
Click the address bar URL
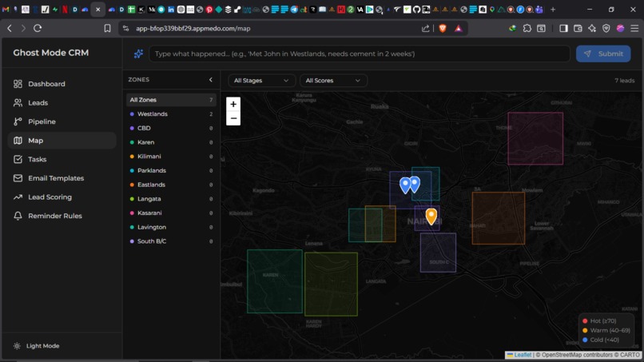[193, 28]
